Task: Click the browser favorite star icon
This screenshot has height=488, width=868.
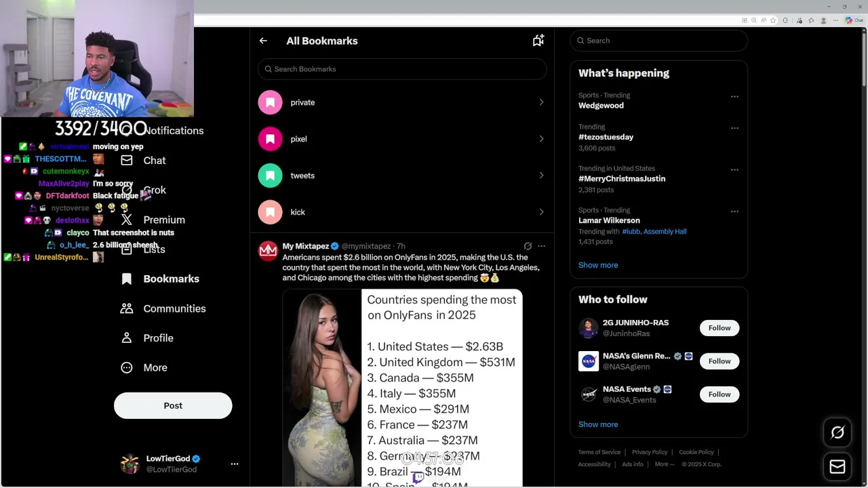Action: [x=773, y=20]
